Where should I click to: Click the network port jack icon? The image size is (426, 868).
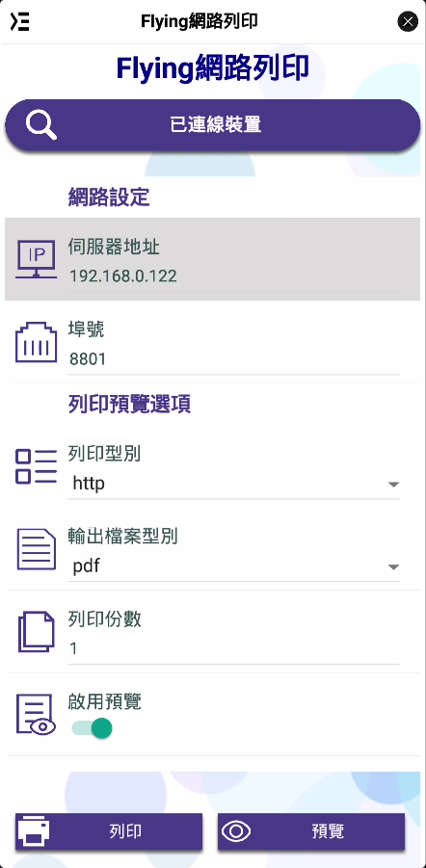click(x=36, y=342)
